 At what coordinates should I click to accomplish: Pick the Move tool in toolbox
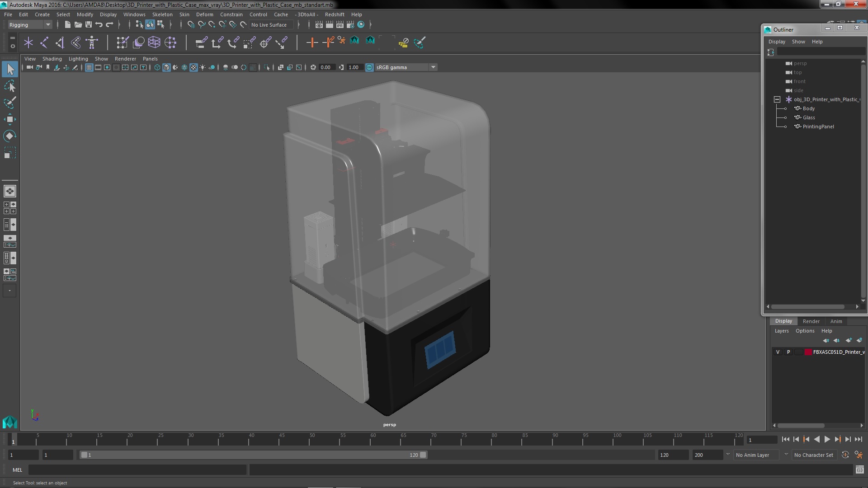coord(10,119)
